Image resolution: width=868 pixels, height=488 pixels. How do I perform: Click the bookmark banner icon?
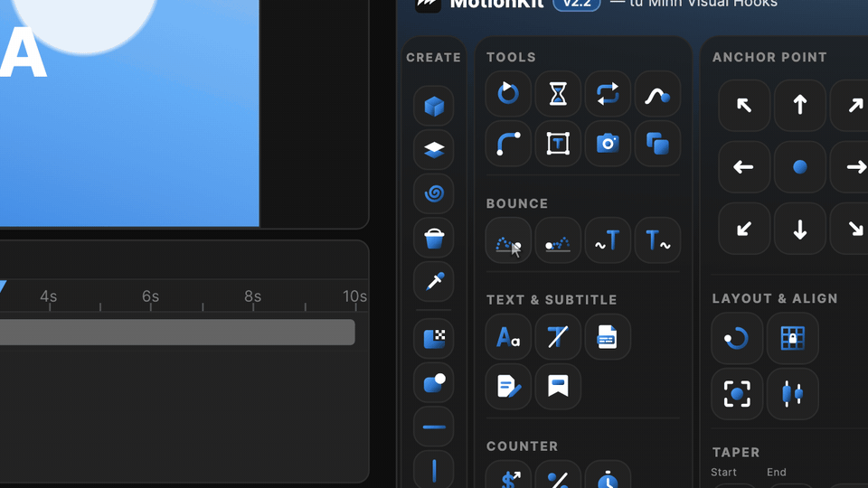tap(558, 386)
